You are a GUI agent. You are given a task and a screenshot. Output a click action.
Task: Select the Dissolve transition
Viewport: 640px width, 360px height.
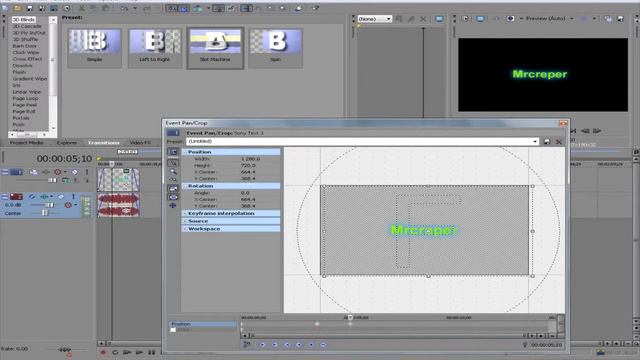pyautogui.click(x=22, y=66)
